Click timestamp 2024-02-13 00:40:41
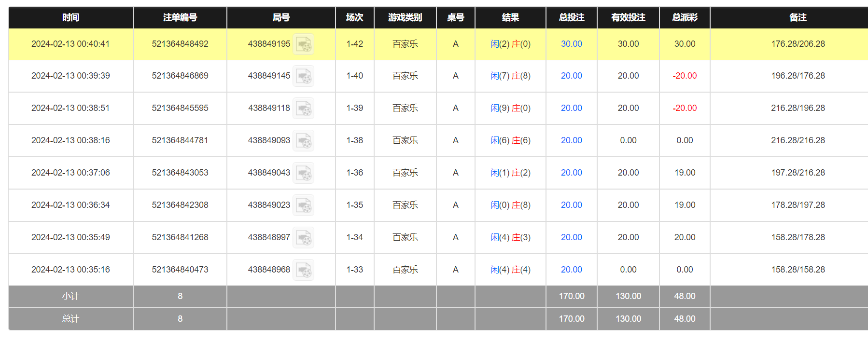Screen dimensions: 868x341 pyautogui.click(x=70, y=44)
